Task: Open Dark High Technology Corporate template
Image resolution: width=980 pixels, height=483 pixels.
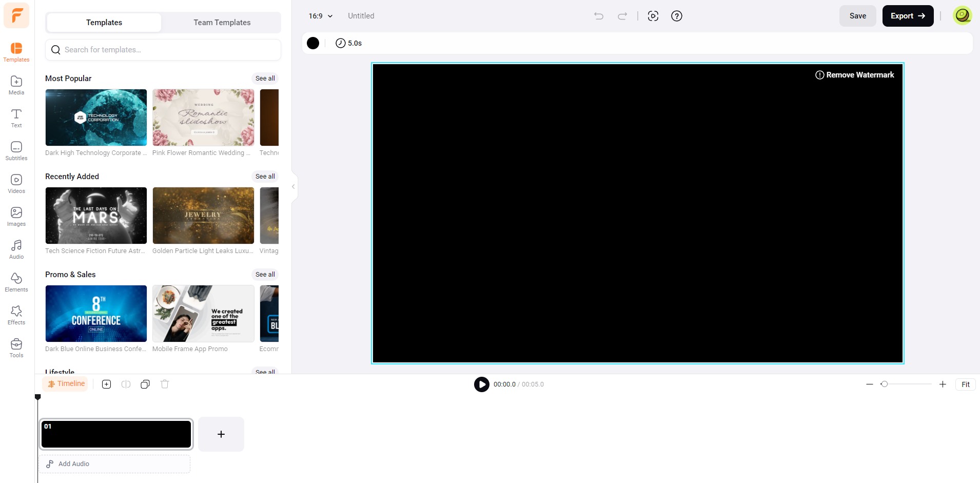Action: tap(96, 118)
